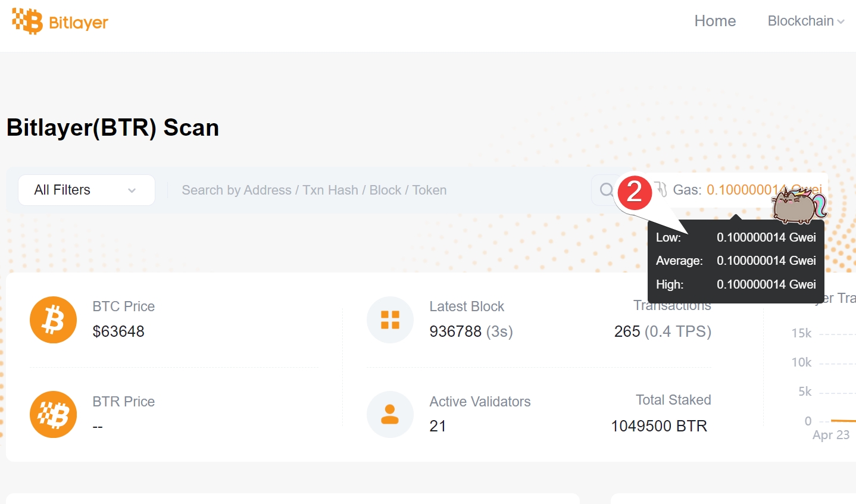Go to the Home menu item
The width and height of the screenshot is (856, 504).
[x=715, y=21]
